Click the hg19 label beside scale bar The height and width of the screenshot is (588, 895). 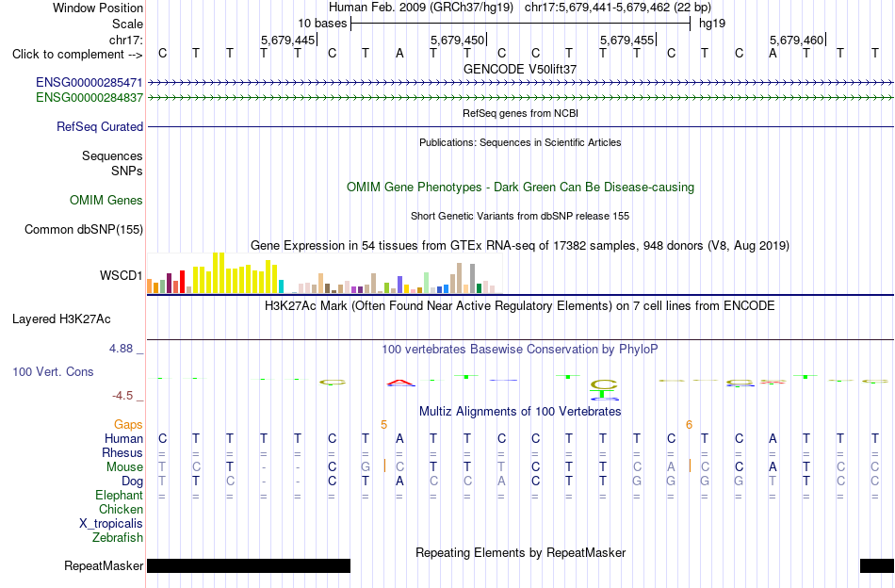point(712,24)
